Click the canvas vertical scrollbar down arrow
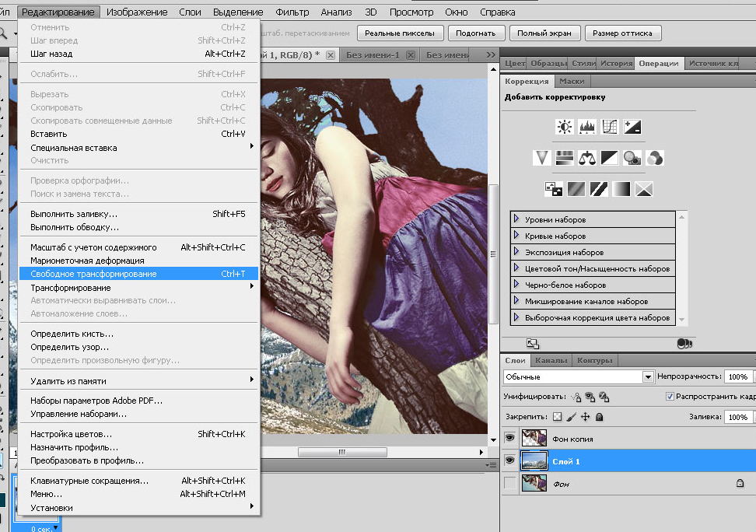The image size is (756, 532). [x=493, y=440]
